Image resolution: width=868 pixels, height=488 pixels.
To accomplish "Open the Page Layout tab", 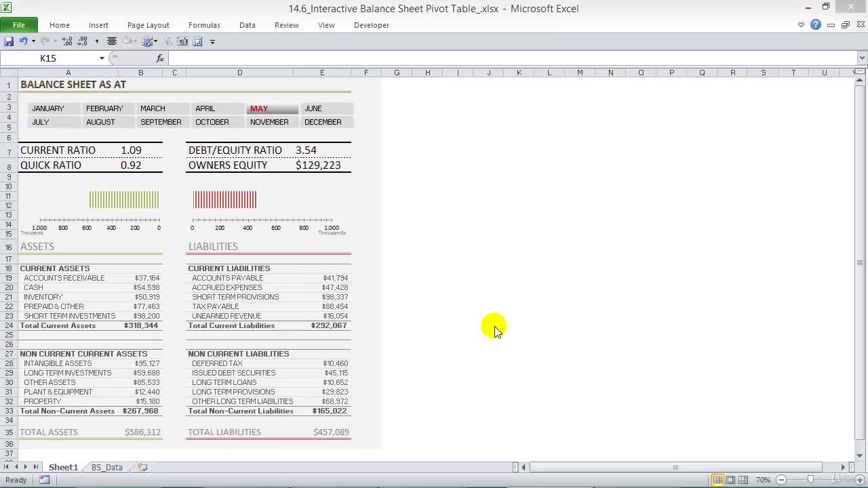I will [148, 25].
